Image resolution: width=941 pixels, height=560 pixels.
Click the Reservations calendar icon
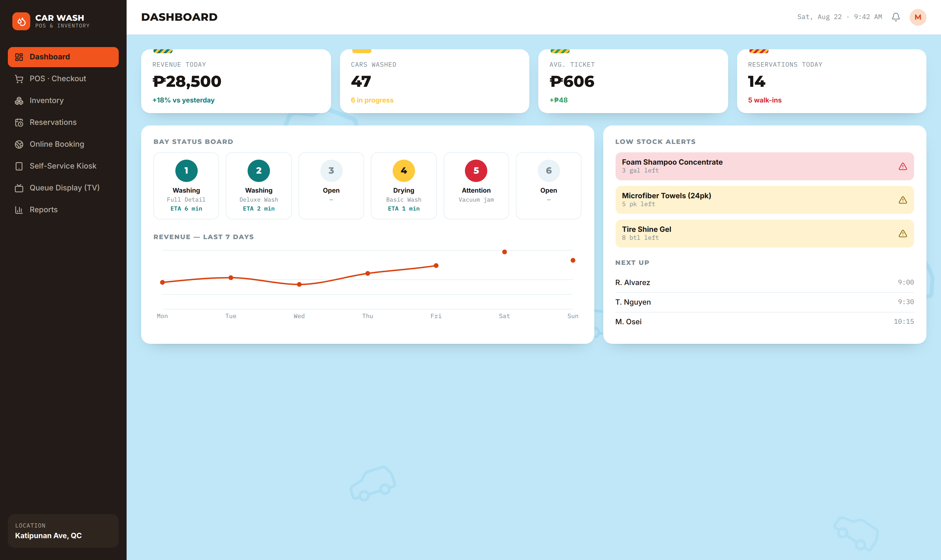[x=19, y=123]
